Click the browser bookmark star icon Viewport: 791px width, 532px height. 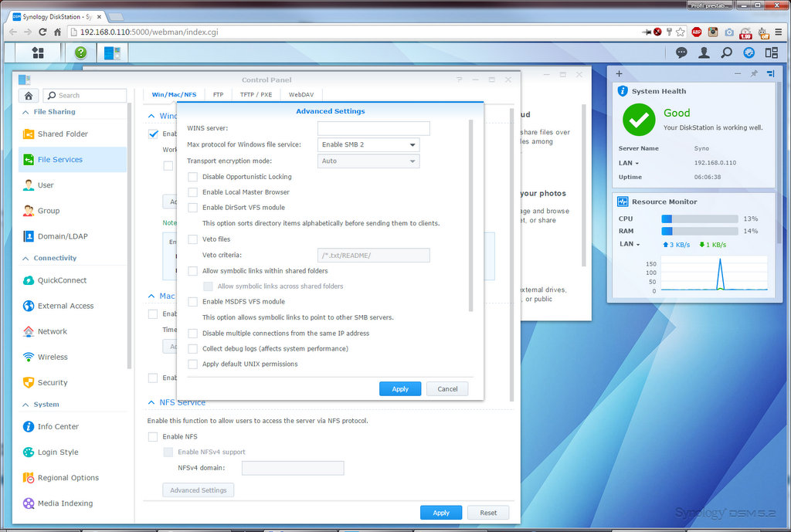click(681, 32)
